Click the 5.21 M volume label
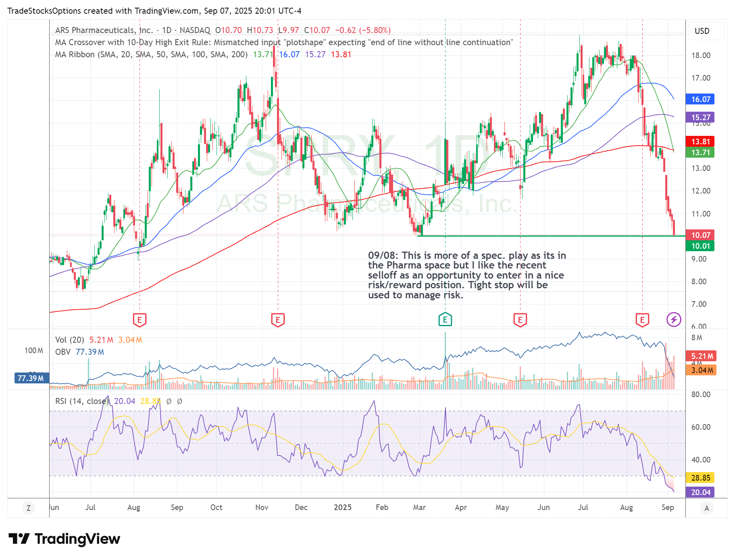This screenshot has height=560, width=735. pyautogui.click(x=701, y=356)
